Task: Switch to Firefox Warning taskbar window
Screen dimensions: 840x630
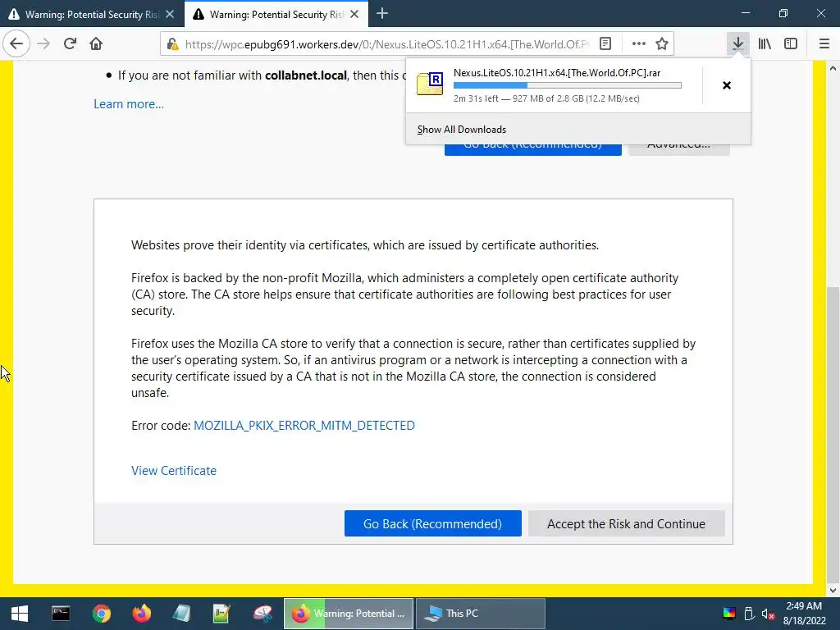Action: 349,614
